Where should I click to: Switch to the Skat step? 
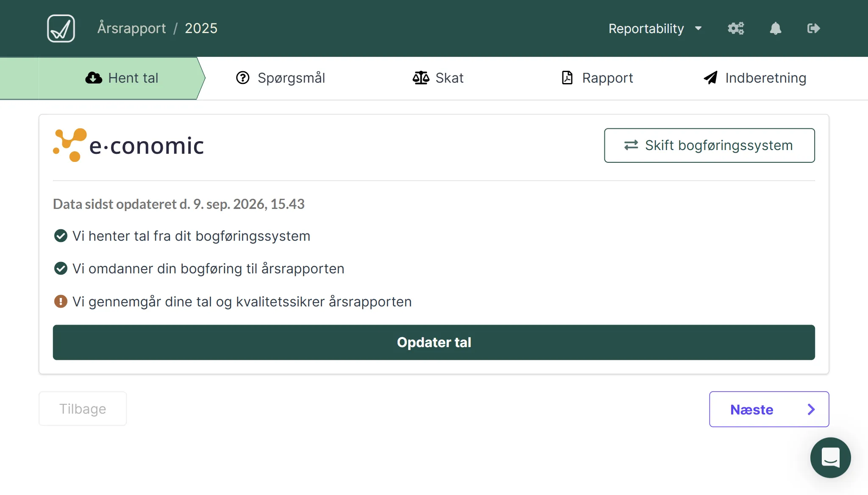[x=438, y=78]
